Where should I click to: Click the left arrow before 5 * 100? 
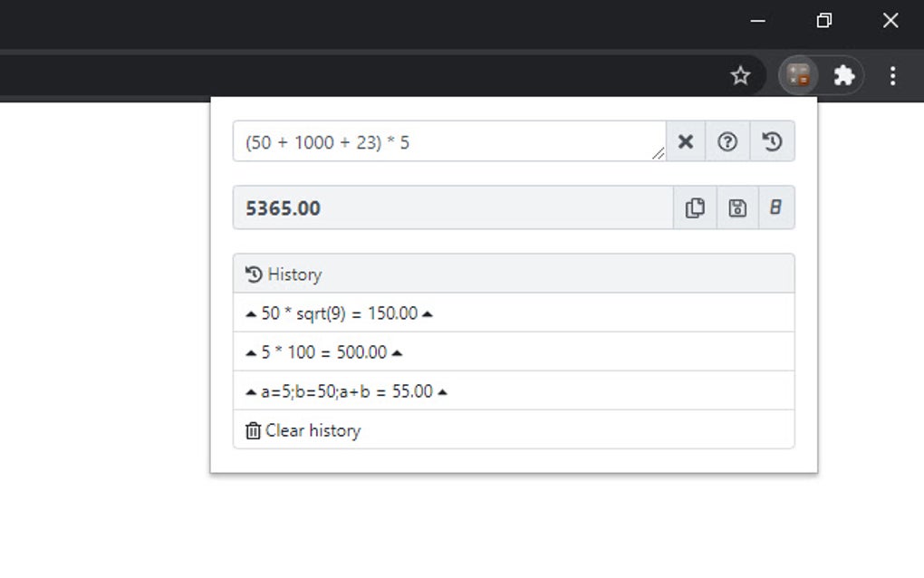click(251, 353)
